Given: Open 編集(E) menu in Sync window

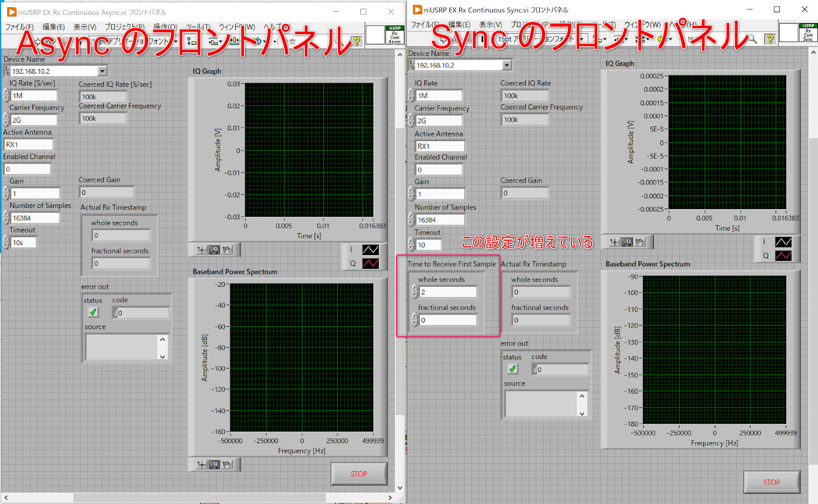Looking at the screenshot, I should 459,25.
